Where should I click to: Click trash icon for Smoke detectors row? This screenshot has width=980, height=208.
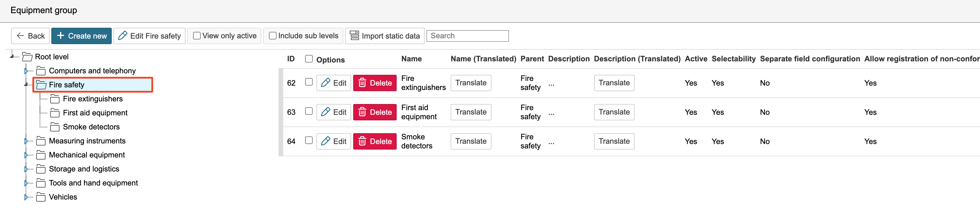pos(362,141)
